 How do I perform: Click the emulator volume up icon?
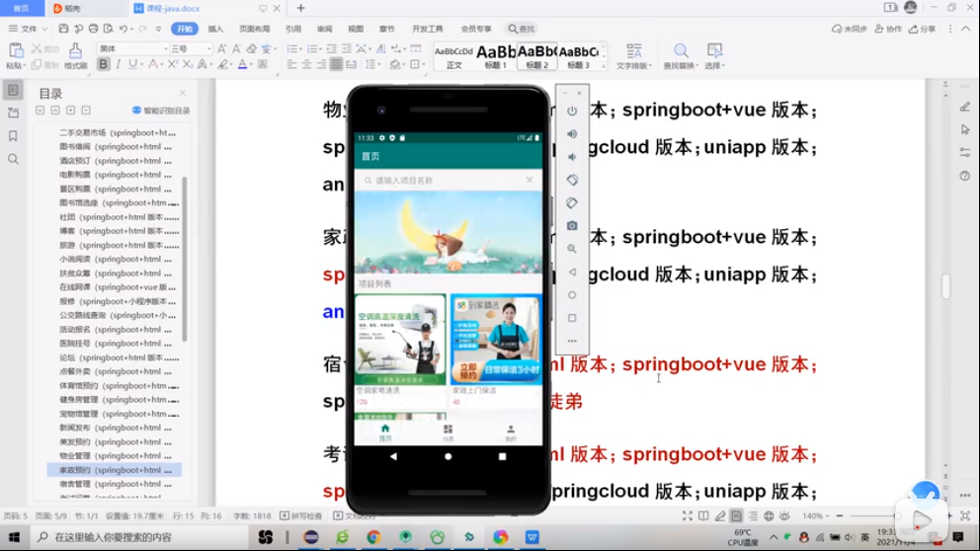click(572, 133)
